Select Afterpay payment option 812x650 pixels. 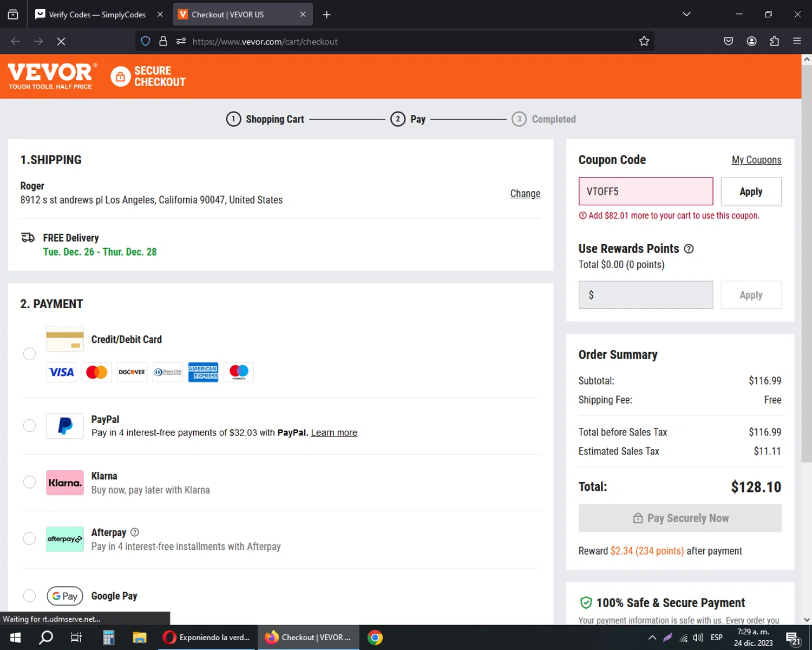coord(29,538)
